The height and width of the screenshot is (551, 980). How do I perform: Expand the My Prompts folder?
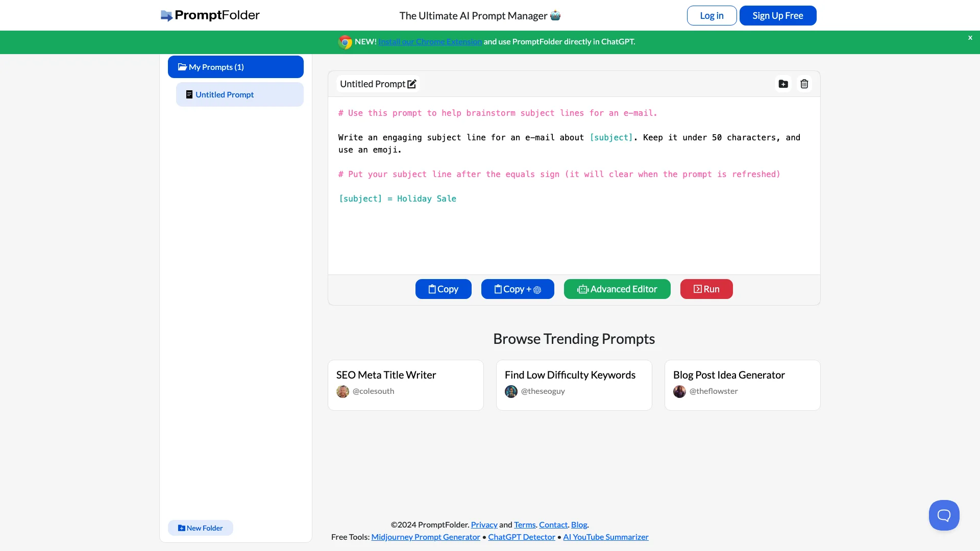236,67
